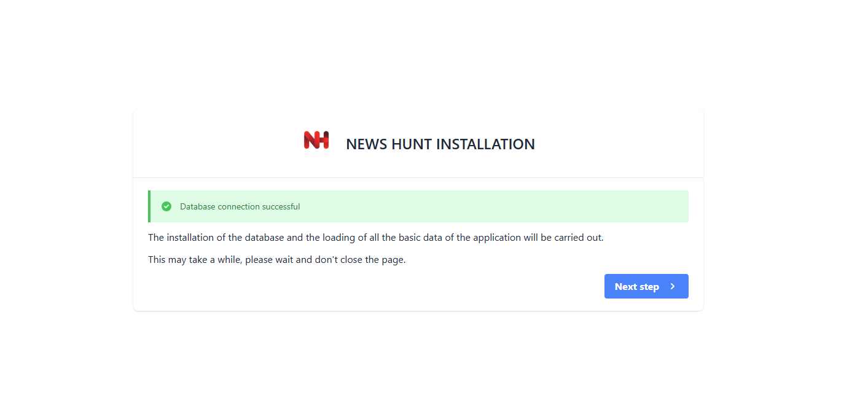
Task: Select the 'NEWS HUNT INSTALLATION' heading
Action: (x=440, y=144)
